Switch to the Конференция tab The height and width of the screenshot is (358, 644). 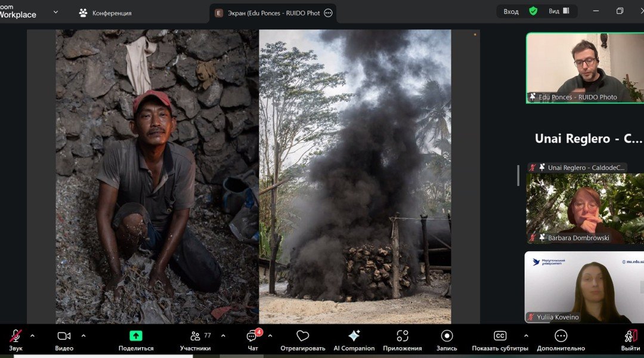click(106, 13)
